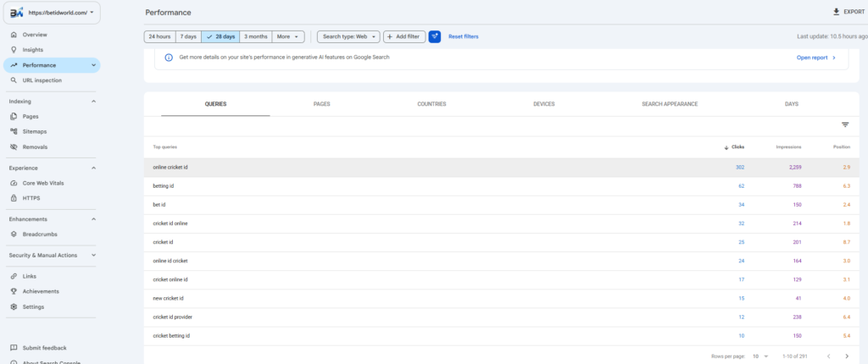Click the Pages index icon

(x=14, y=117)
